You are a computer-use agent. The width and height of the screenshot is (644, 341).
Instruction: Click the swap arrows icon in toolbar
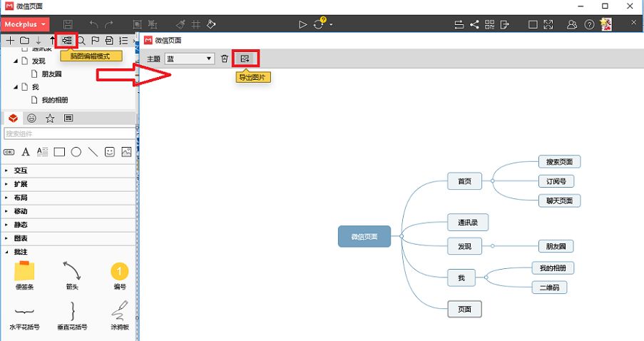459,25
